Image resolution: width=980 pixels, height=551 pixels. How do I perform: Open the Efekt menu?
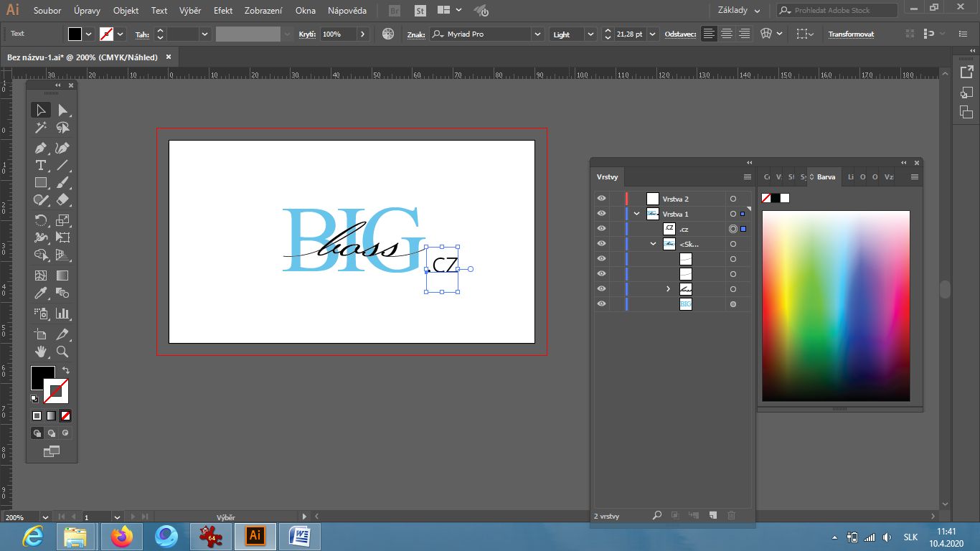point(223,11)
